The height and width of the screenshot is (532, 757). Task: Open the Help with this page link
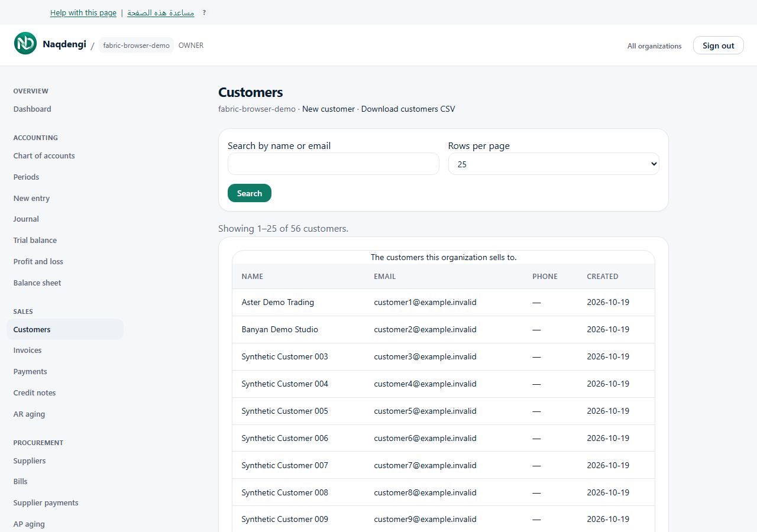coord(83,12)
